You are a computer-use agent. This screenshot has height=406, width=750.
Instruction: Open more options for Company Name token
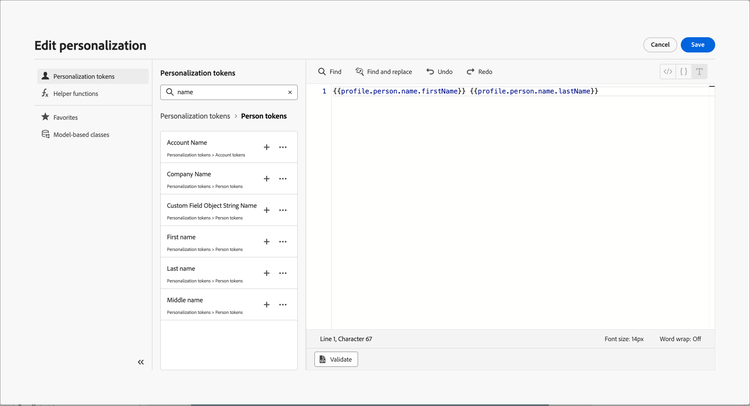point(283,179)
